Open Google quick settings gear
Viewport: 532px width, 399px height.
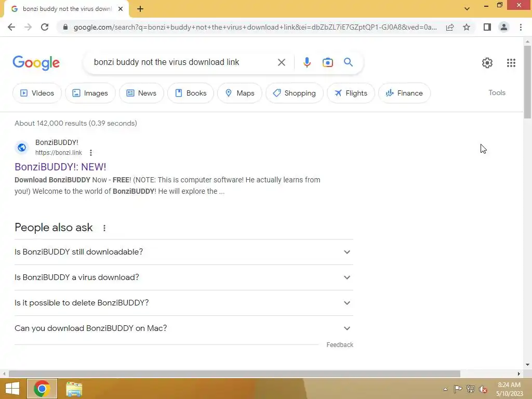coord(487,63)
